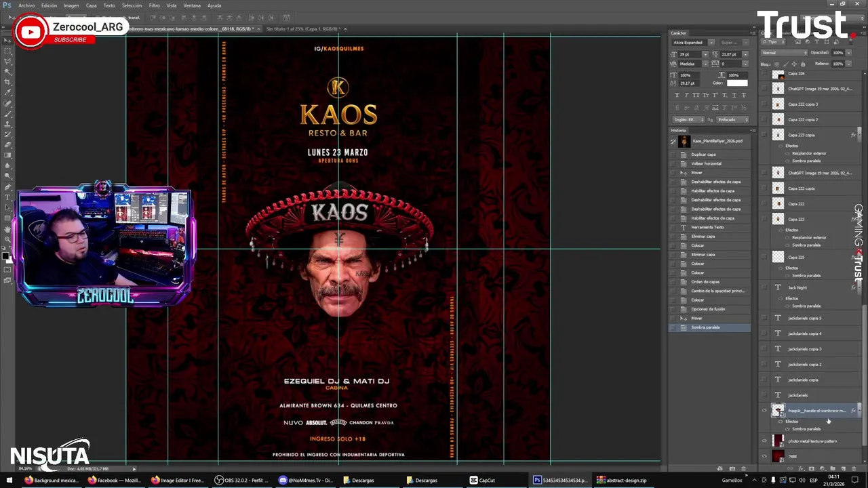Show the Capa 226 layer
This screenshot has width=868, height=488.
tap(764, 73)
